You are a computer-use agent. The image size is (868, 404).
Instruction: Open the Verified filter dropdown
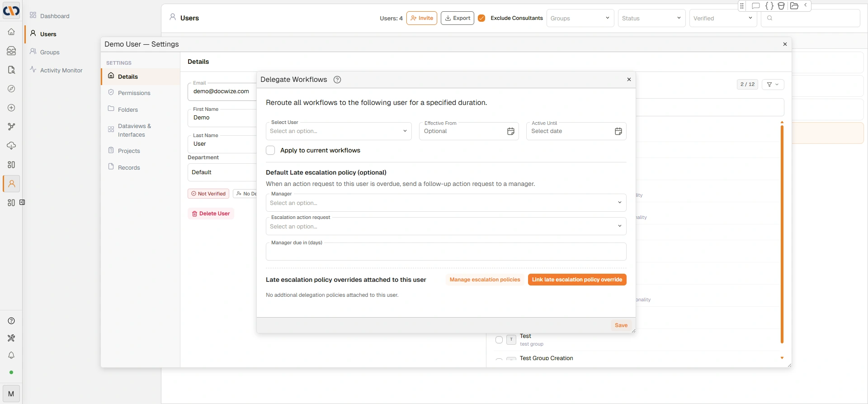point(723,18)
